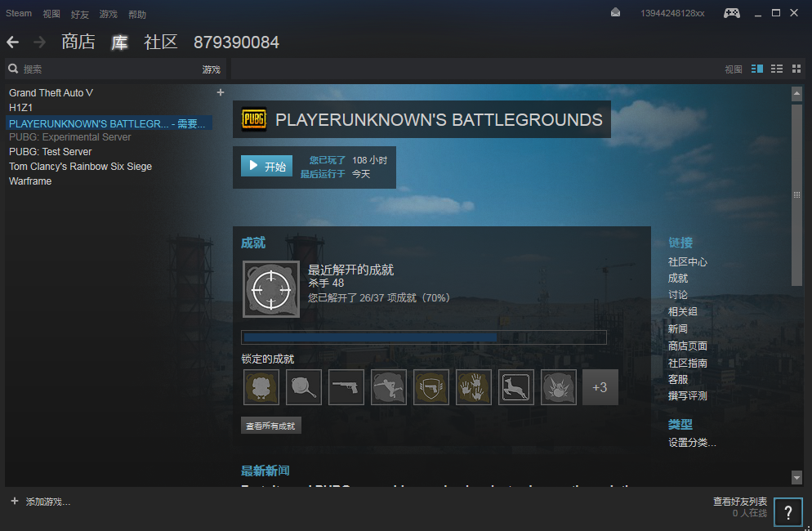Viewport: 812px width, 531px height.
Task: Launch Big Picture mode controller icon
Action: coord(731,13)
